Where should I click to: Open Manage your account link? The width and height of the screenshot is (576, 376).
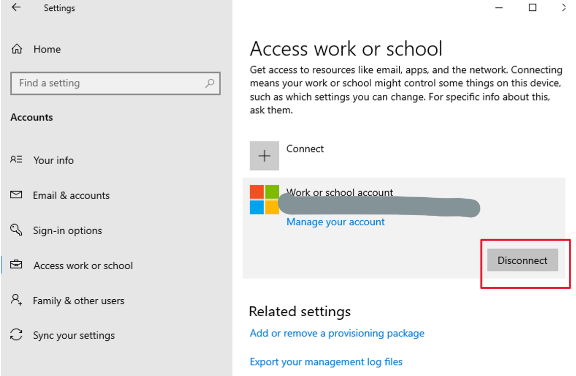(335, 222)
